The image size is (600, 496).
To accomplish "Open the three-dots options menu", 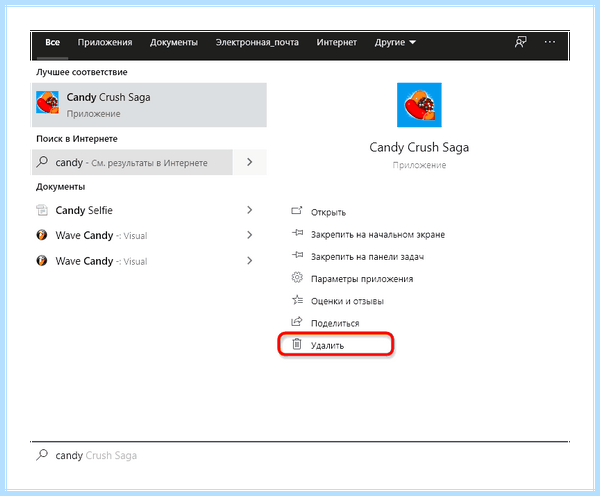I will (x=549, y=42).
